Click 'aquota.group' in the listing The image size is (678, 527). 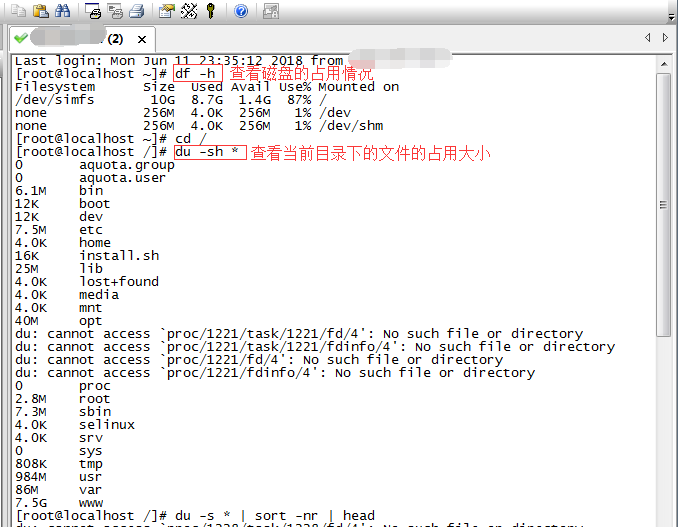[x=127, y=165]
